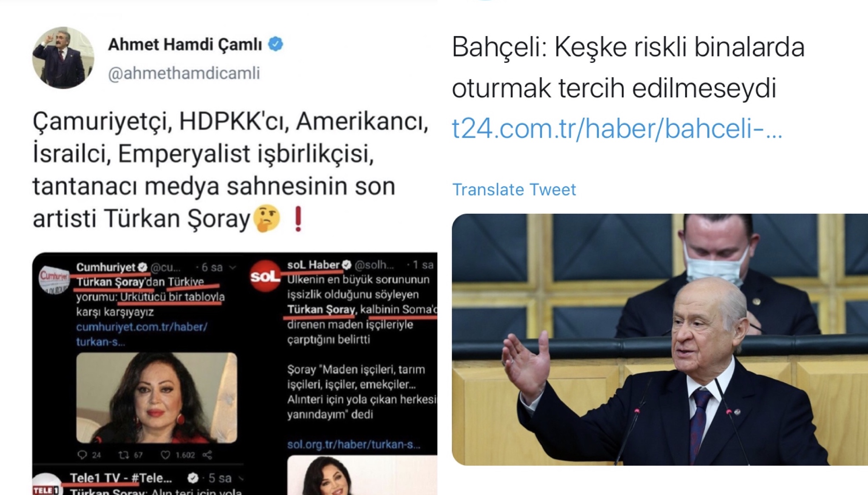This screenshot has height=495, width=868.
Task: Open the t24.com.tr/haber/bahceli link
Action: point(617,128)
